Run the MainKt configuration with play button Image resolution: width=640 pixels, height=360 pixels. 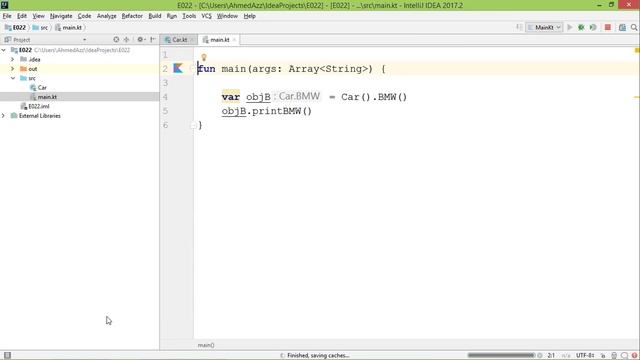(x=570, y=27)
